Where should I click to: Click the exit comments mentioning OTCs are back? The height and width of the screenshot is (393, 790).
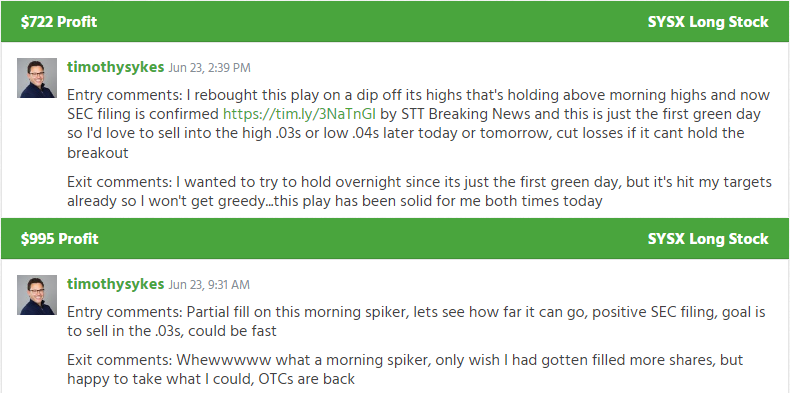click(405, 369)
